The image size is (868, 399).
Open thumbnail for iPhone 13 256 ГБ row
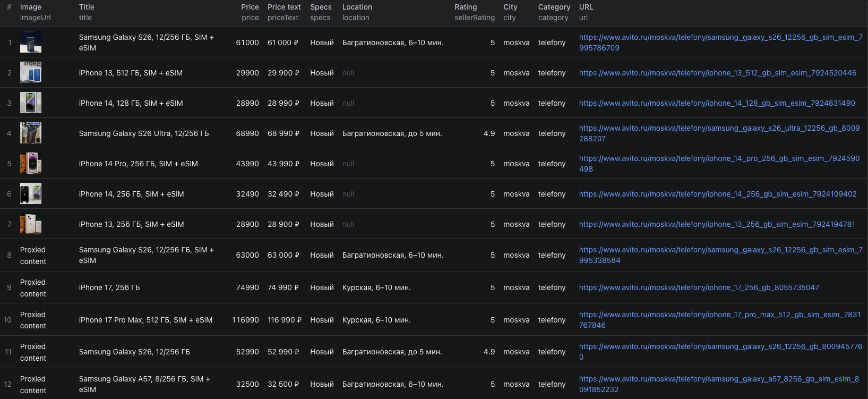pyautogui.click(x=31, y=224)
